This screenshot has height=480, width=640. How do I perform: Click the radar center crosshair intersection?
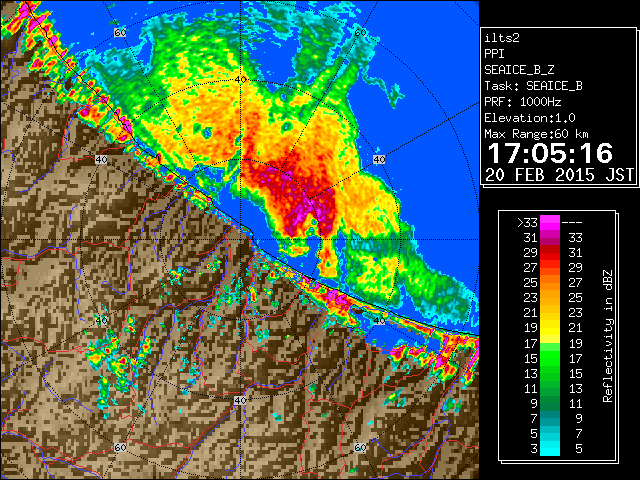pyautogui.click(x=241, y=240)
